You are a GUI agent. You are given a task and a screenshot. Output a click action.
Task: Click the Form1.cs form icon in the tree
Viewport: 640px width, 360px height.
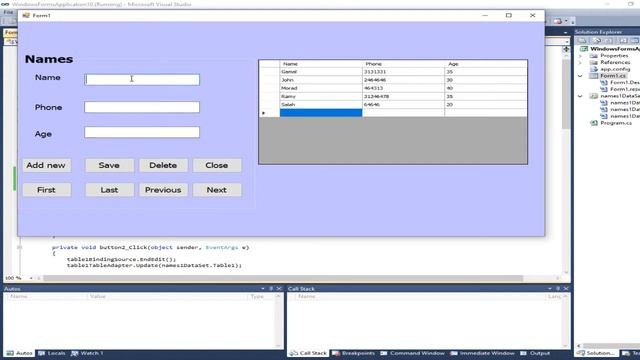pyautogui.click(x=594, y=76)
